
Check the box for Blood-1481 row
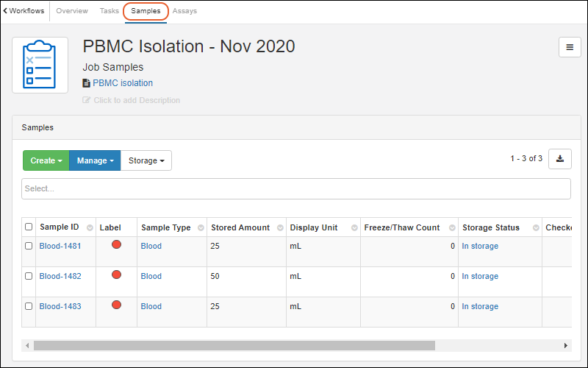pyautogui.click(x=29, y=247)
